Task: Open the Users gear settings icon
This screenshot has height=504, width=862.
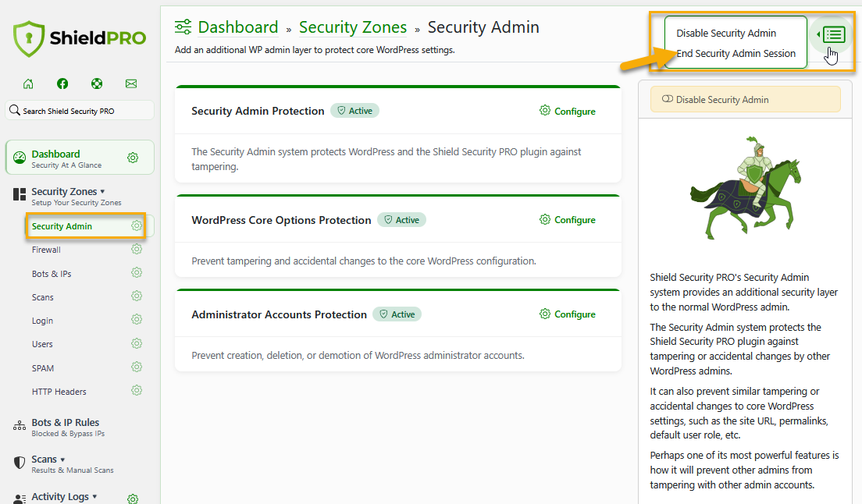Action: tap(137, 344)
